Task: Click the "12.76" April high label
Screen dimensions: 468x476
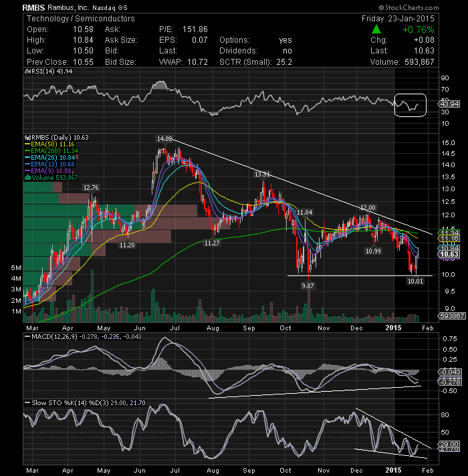Action: pos(91,188)
